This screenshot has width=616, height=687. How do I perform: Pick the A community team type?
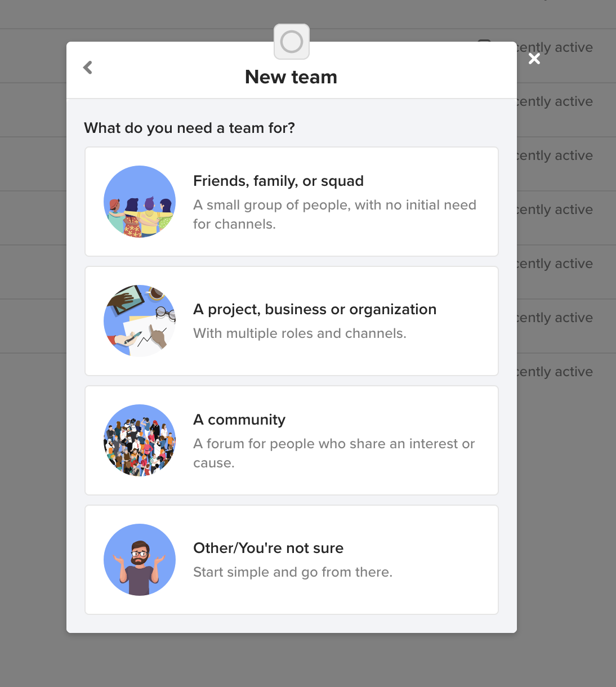point(292,440)
